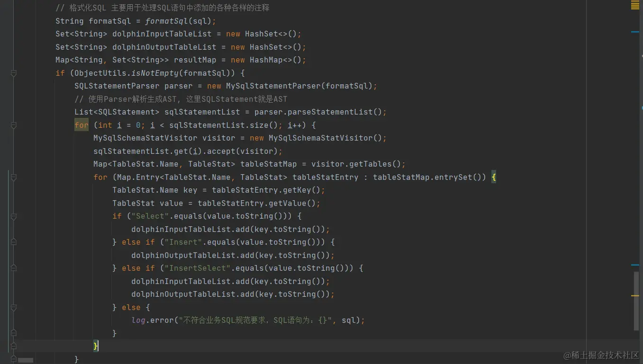Image resolution: width=643 pixels, height=364 pixels.
Task: Click the "InsertSelect" string literal
Action: pos(198,268)
